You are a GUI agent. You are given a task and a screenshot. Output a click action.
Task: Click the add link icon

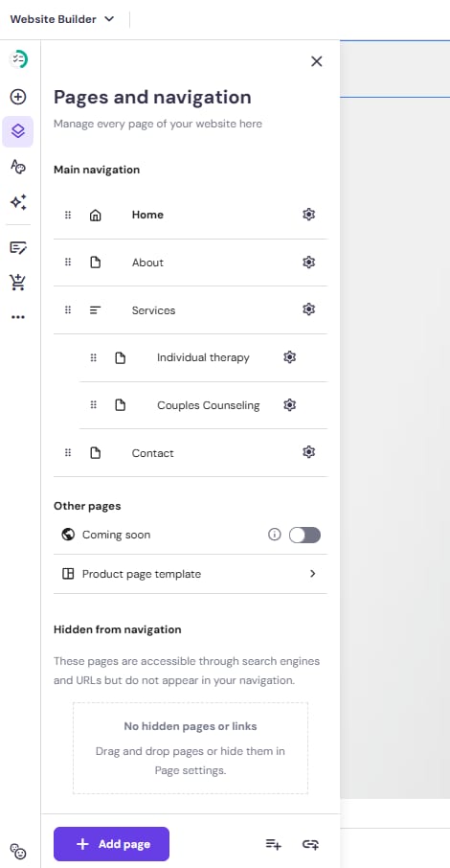(x=310, y=844)
